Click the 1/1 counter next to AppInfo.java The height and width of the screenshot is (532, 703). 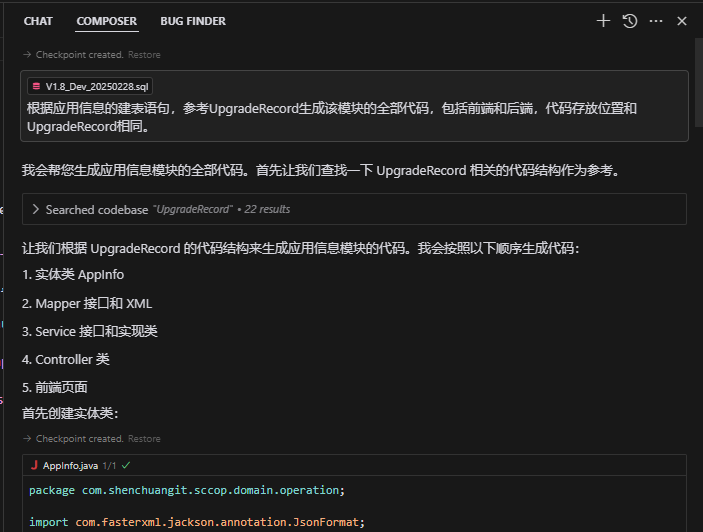pyautogui.click(x=110, y=466)
